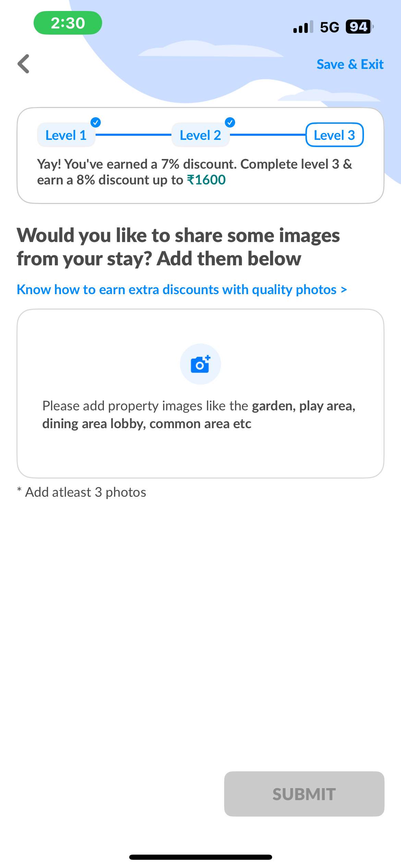
Task: Tap the ₹1600 discount amount
Action: point(206,180)
